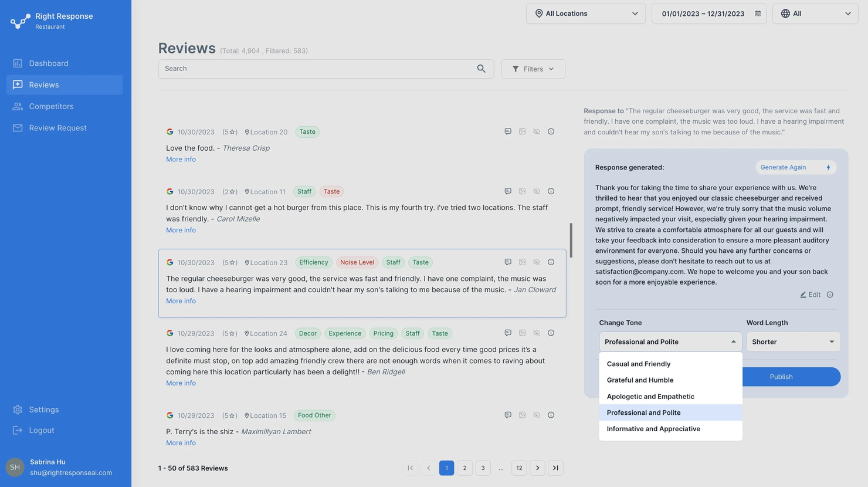This screenshot has height=487, width=868.
Task: Open the Word Length dropdown
Action: tap(793, 341)
